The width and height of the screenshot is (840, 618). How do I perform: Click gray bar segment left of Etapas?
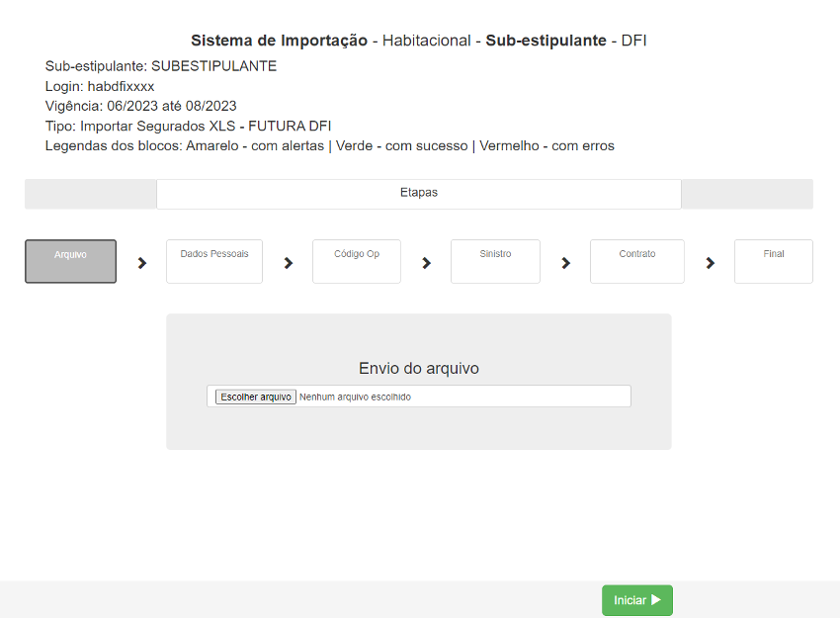pyautogui.click(x=90, y=194)
